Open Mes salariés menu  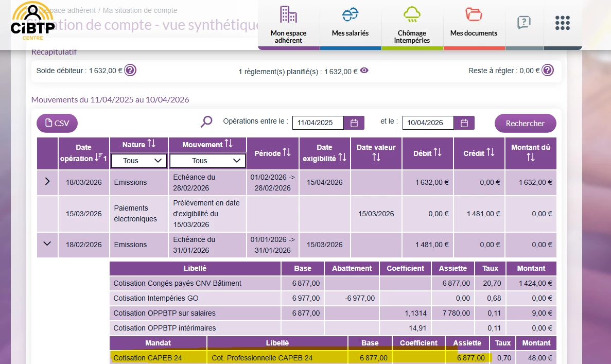click(x=351, y=25)
